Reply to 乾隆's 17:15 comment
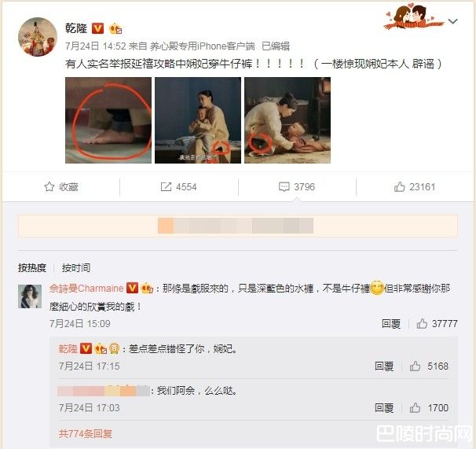This screenshot has width=476, height=449. point(384,366)
